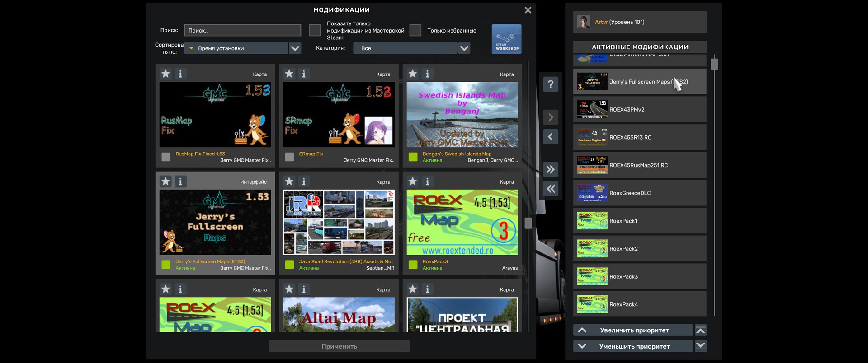Move mod to top priority
Image resolution: width=868 pixels, height=363 pixels.
701,330
